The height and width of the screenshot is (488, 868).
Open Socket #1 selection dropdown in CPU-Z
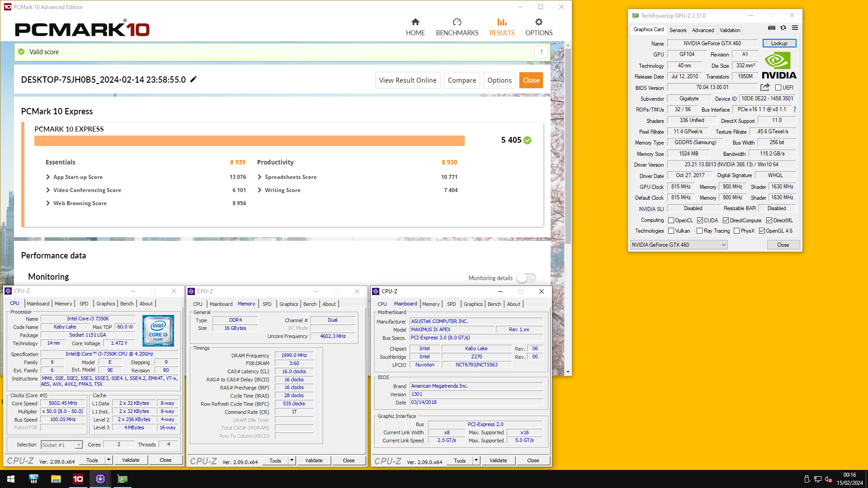[x=61, y=445]
